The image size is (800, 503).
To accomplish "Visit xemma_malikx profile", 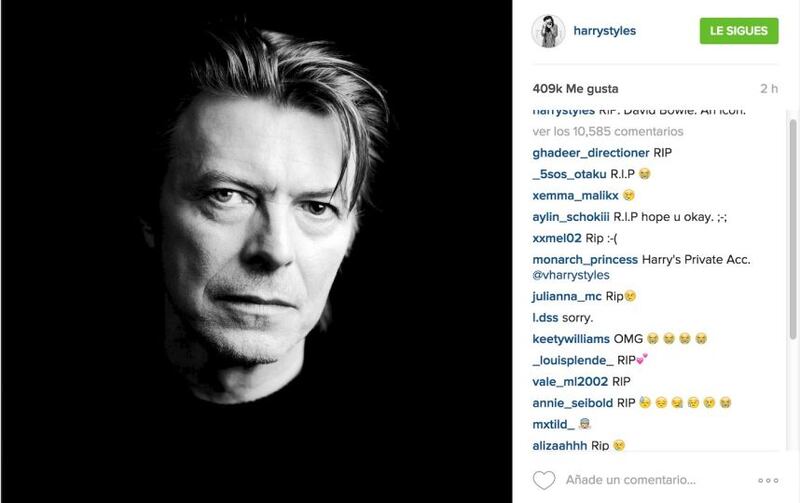I will (576, 196).
